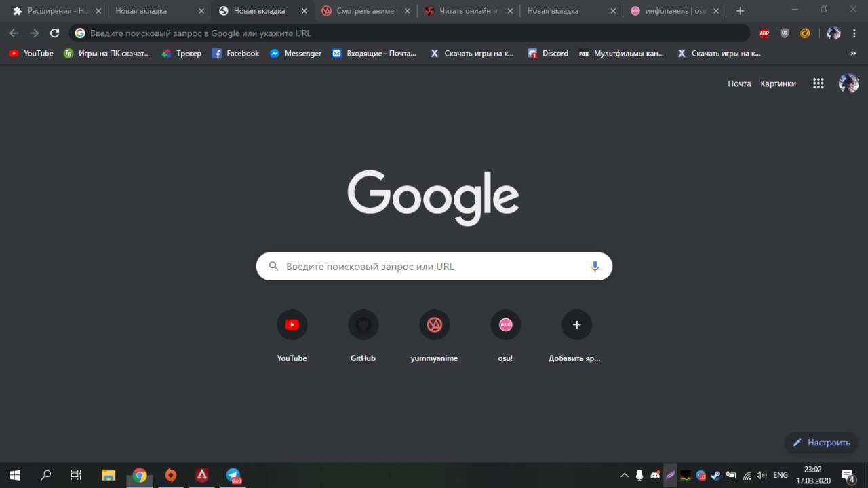
Task: Open the Картинки link
Action: (x=778, y=83)
